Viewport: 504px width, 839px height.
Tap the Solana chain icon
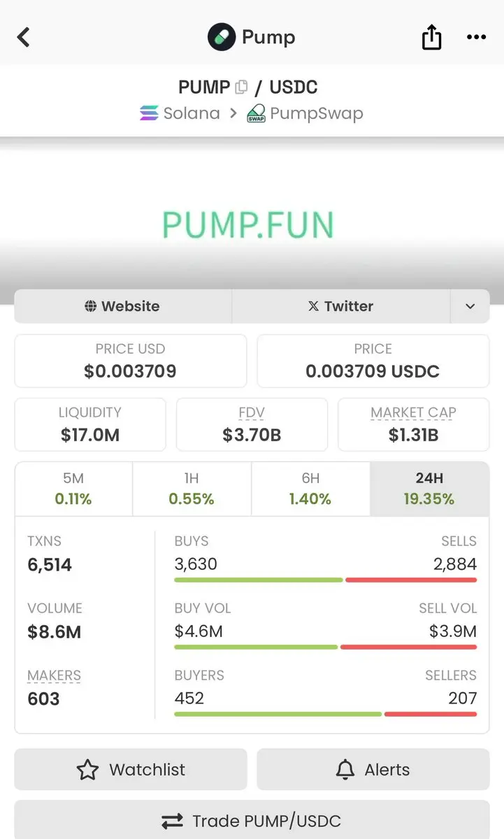pyautogui.click(x=149, y=113)
